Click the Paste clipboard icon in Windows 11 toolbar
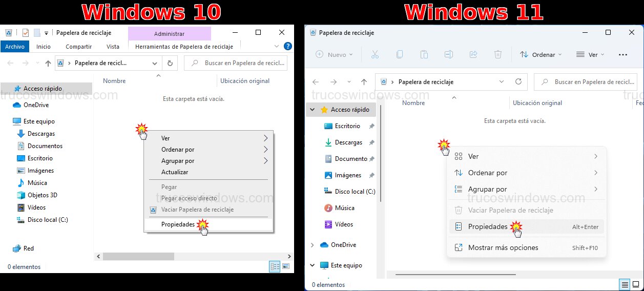 coord(424,54)
